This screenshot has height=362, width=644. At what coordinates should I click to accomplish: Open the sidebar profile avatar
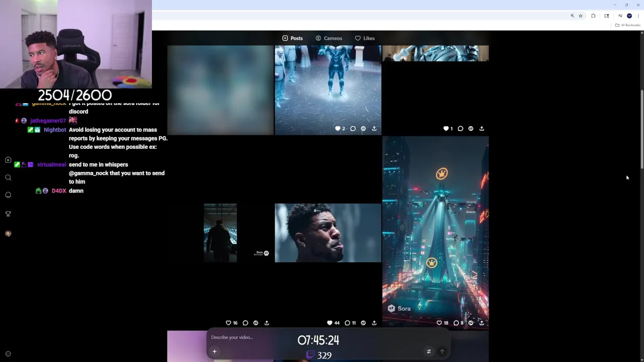point(8,233)
